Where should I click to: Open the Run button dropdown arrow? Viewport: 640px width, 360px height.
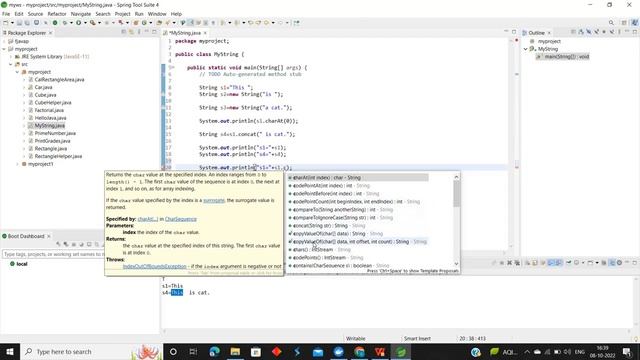85,23
